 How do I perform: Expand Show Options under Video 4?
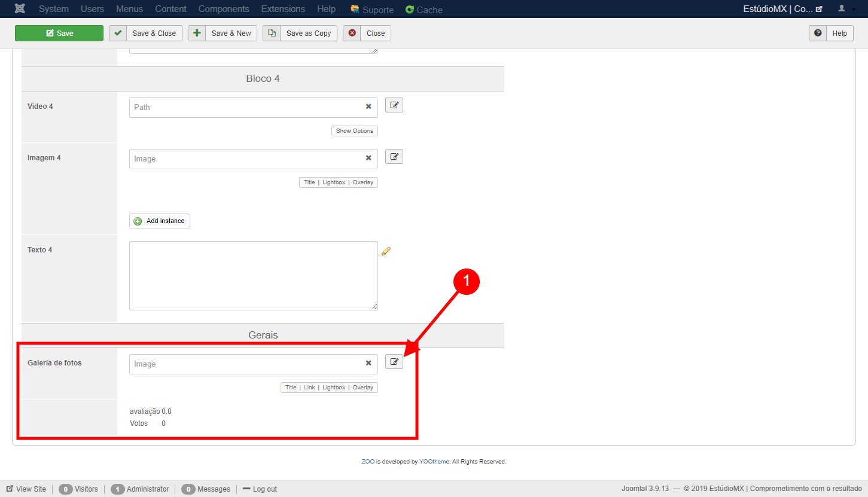(354, 131)
